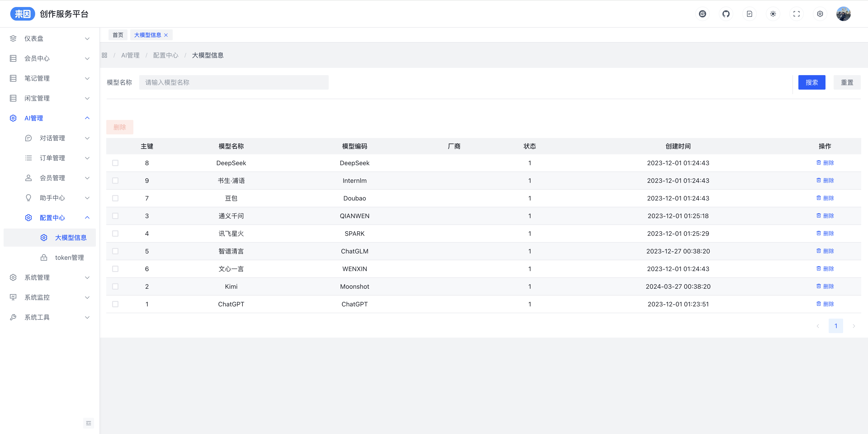Click breadcrumb grid home icon
Screen dimensions: 868x434
pos(104,55)
